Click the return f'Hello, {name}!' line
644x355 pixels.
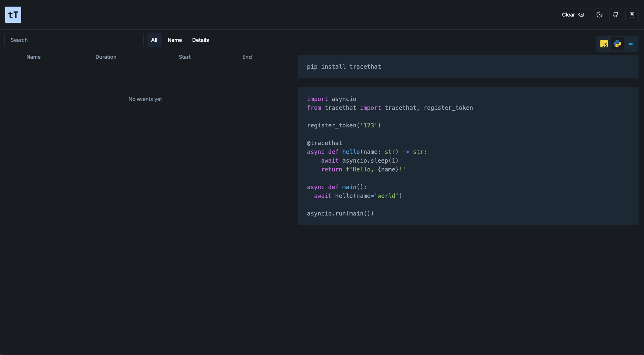click(x=363, y=169)
